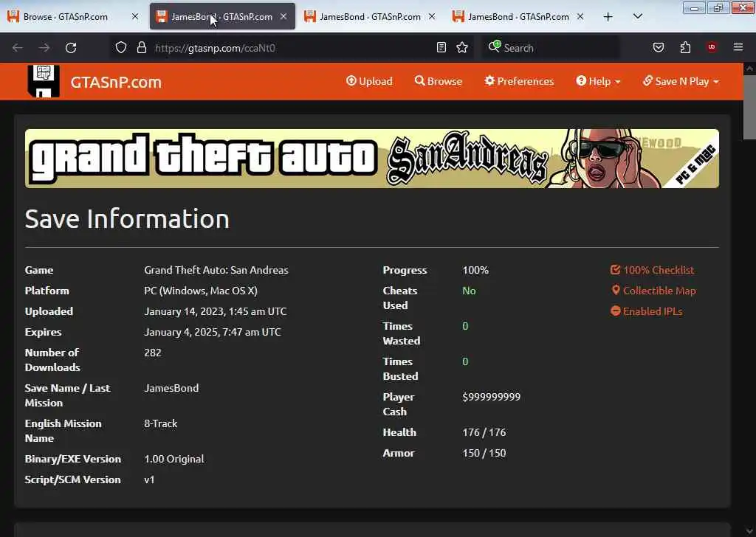Open the 100% Checklist link
The image size is (756, 537).
point(652,270)
